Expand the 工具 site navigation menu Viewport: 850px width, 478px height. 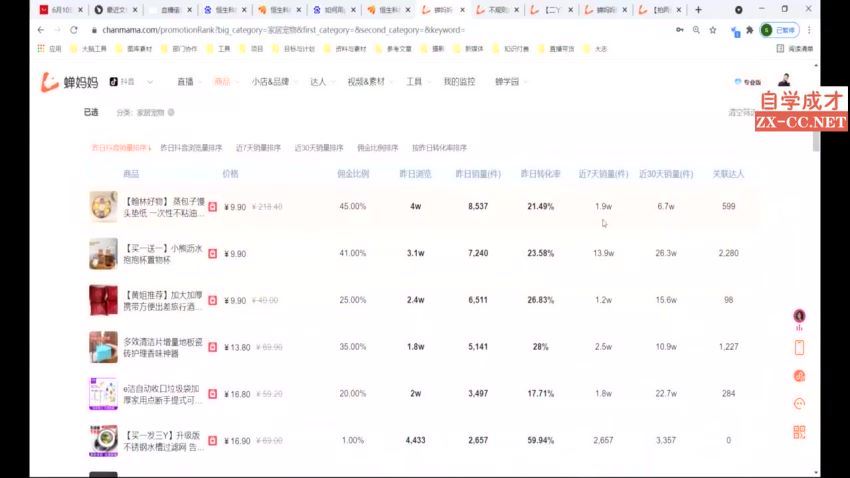[x=417, y=82]
